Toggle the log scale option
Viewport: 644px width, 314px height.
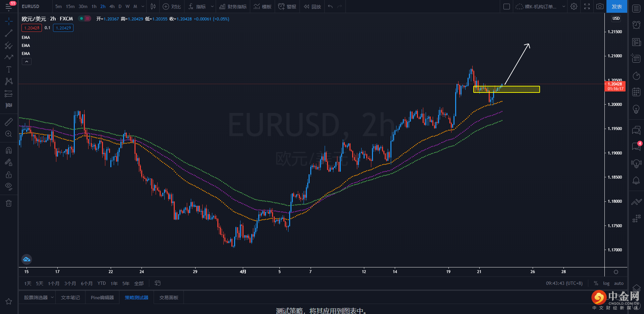606,284
